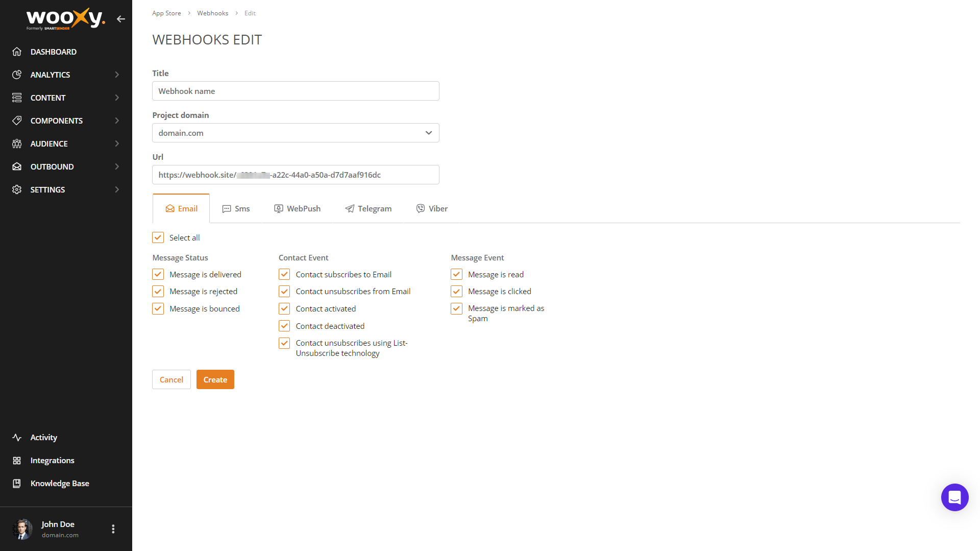Expand the Audience menu chevron

117,143
